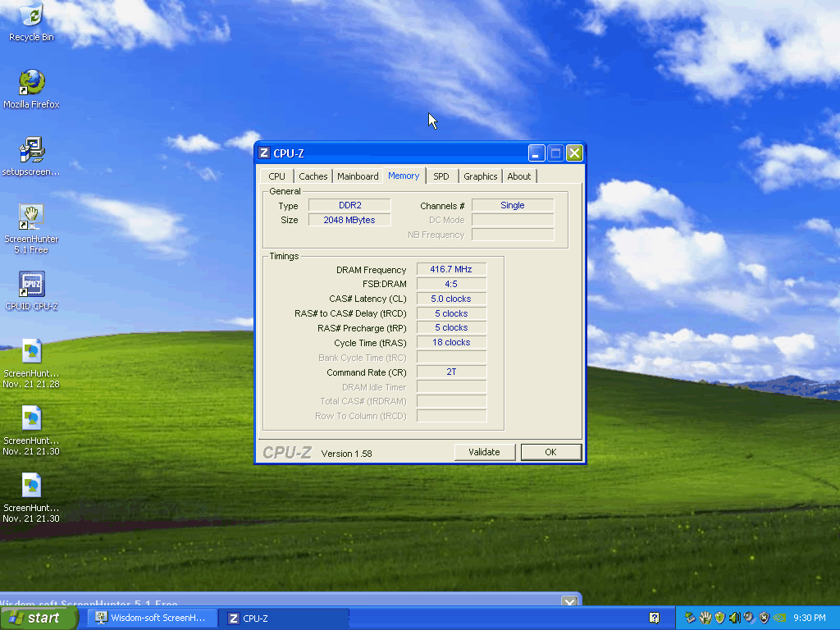Viewport: 840px width, 630px height.
Task: Click the Validate button
Action: click(484, 452)
